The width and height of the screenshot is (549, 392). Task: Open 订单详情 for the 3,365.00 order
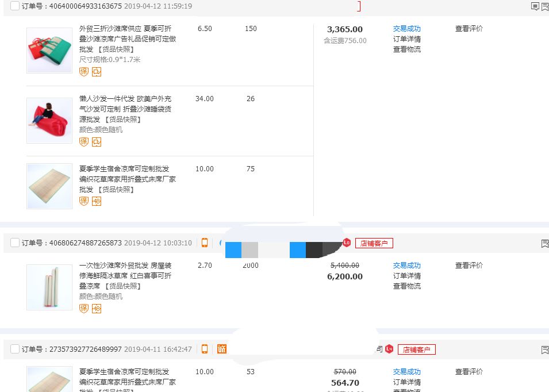(x=406, y=39)
